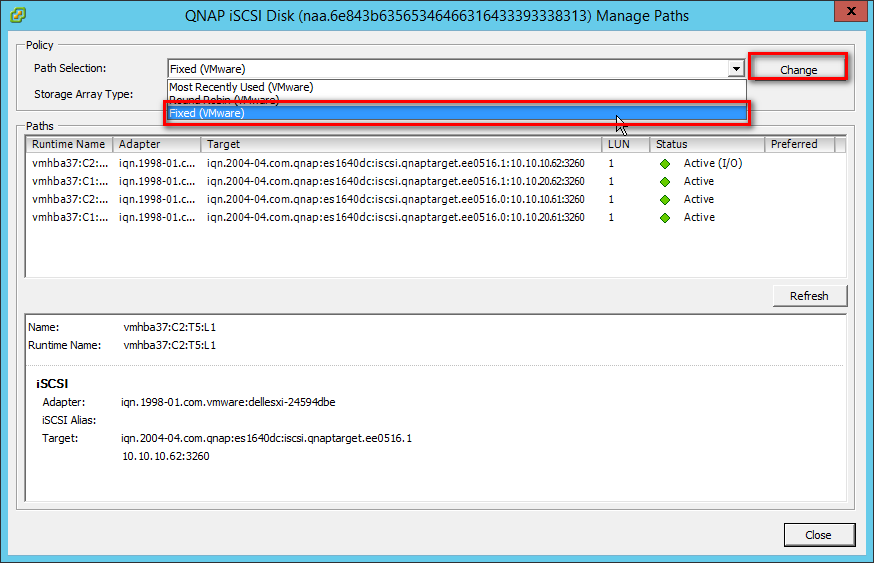The image size is (874, 563).
Task: Sort paths by Status column header
Action: coord(706,144)
